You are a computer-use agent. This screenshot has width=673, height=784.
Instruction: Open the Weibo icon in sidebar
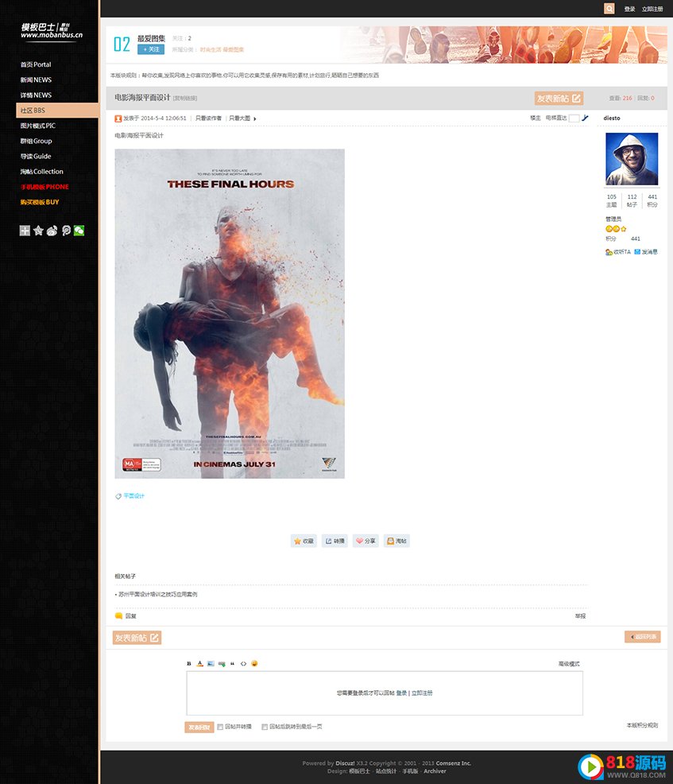52,231
